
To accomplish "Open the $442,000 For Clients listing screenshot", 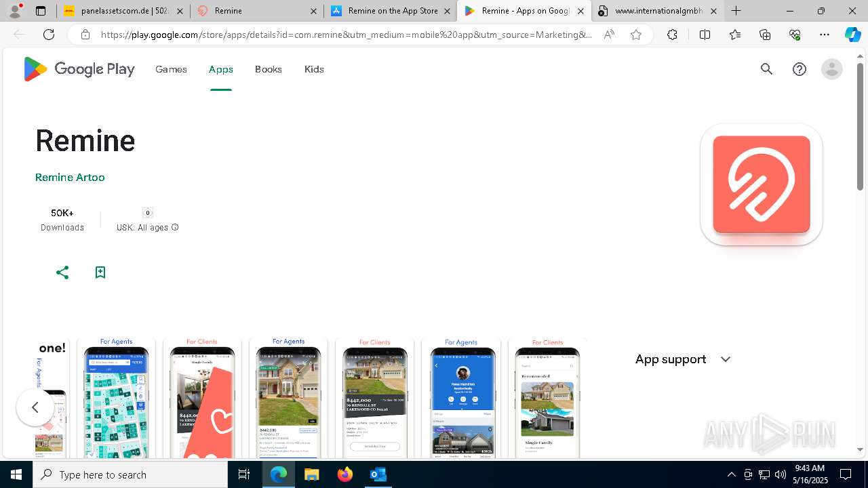I will click(374, 399).
